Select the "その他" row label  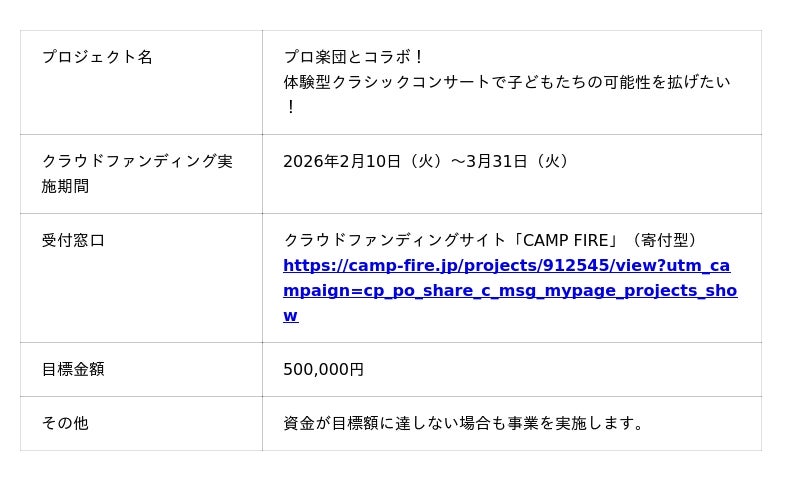tap(65, 423)
